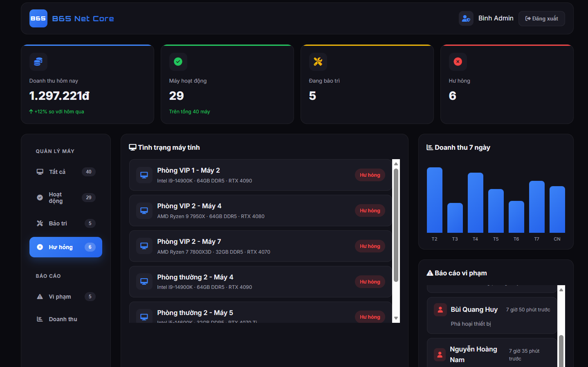Image resolution: width=588 pixels, height=367 pixels.
Task: Click scroll down arrow in machine list
Action: click(x=396, y=318)
